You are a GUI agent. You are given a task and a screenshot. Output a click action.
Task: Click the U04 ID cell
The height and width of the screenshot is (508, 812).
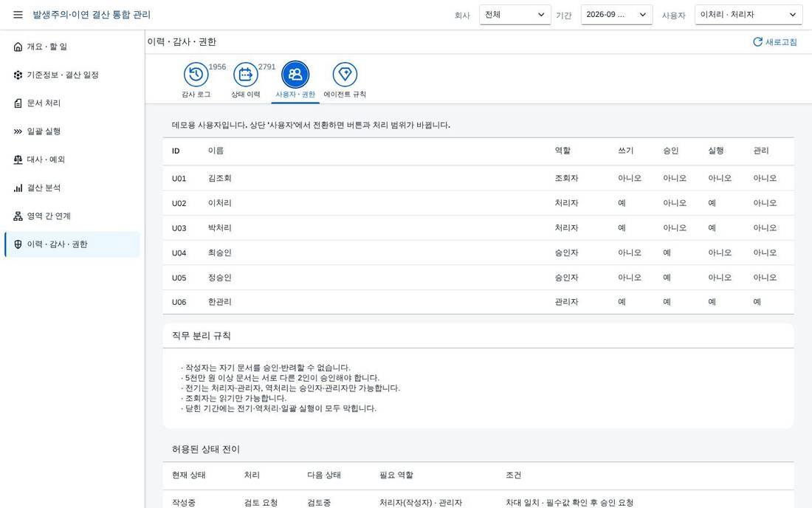pyautogui.click(x=179, y=253)
